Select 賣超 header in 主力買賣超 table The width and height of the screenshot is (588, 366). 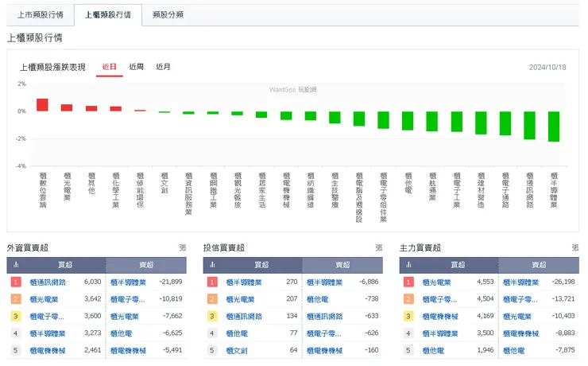[x=539, y=265]
